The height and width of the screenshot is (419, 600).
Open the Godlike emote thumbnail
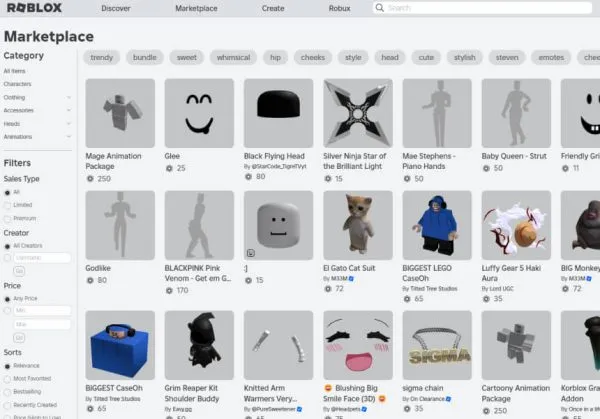[120, 225]
